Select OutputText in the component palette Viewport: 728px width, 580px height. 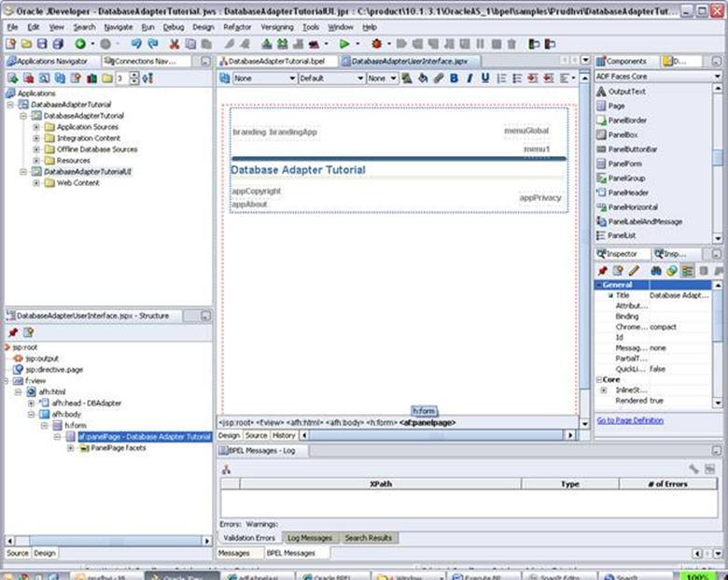pyautogui.click(x=627, y=92)
